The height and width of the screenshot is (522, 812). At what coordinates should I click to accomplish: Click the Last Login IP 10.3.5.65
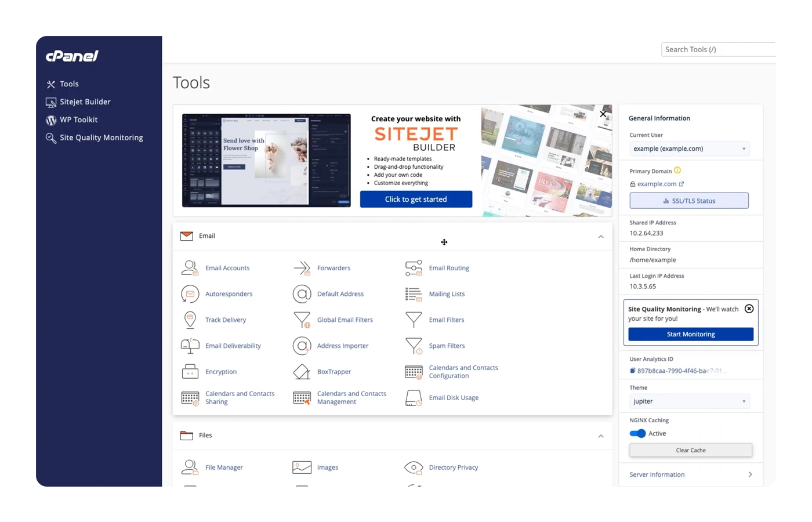click(643, 287)
